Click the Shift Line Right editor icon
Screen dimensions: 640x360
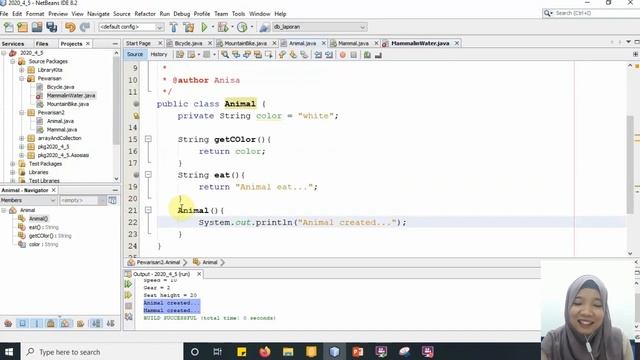point(329,55)
